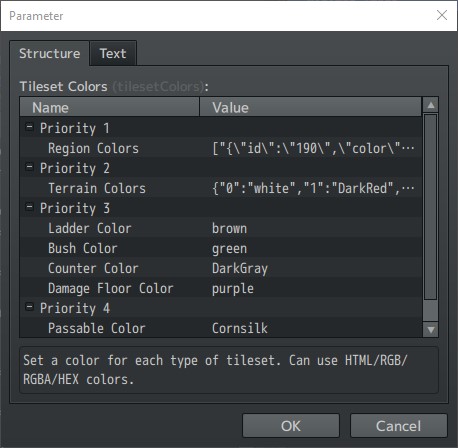This screenshot has height=448, width=458.
Task: Click the vertical scrollbar thumb
Action: (431, 207)
